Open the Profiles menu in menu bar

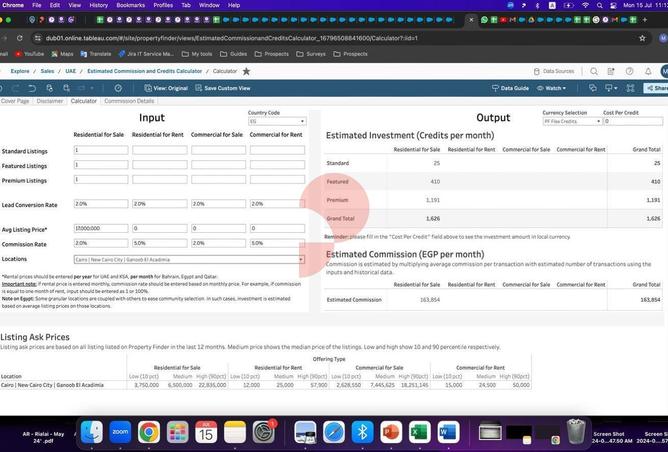[x=163, y=5]
